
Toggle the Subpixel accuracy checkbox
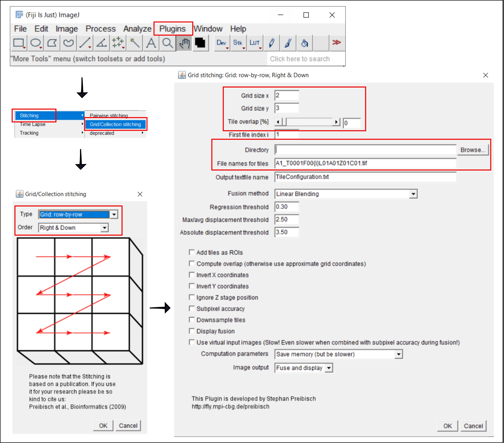(x=192, y=308)
